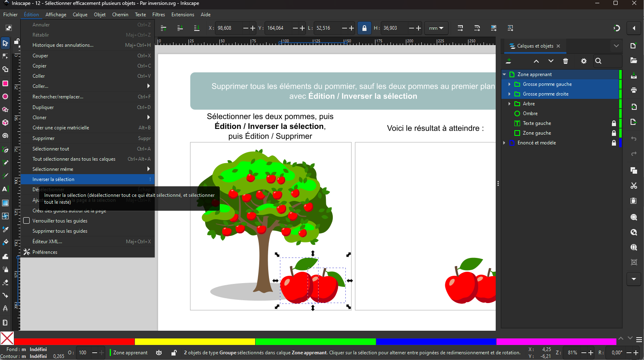The height and width of the screenshot is (360, 644).
Task: Click the no-color X swatch
Action: coord(7,338)
